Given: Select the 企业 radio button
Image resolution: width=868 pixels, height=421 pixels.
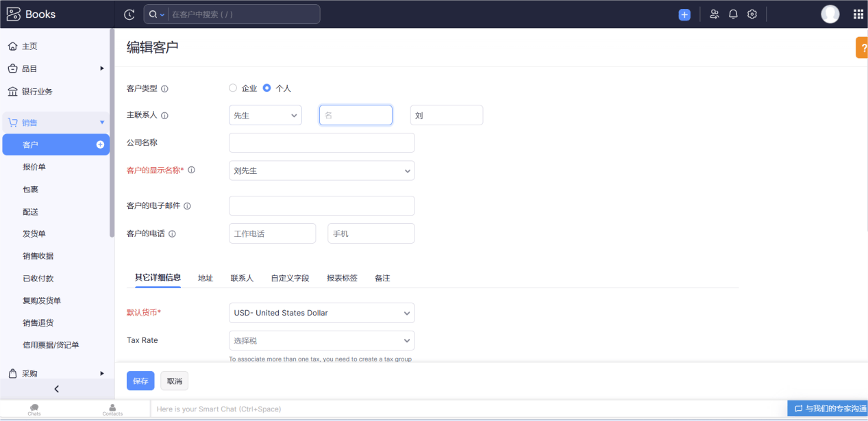Looking at the screenshot, I should click(x=233, y=88).
